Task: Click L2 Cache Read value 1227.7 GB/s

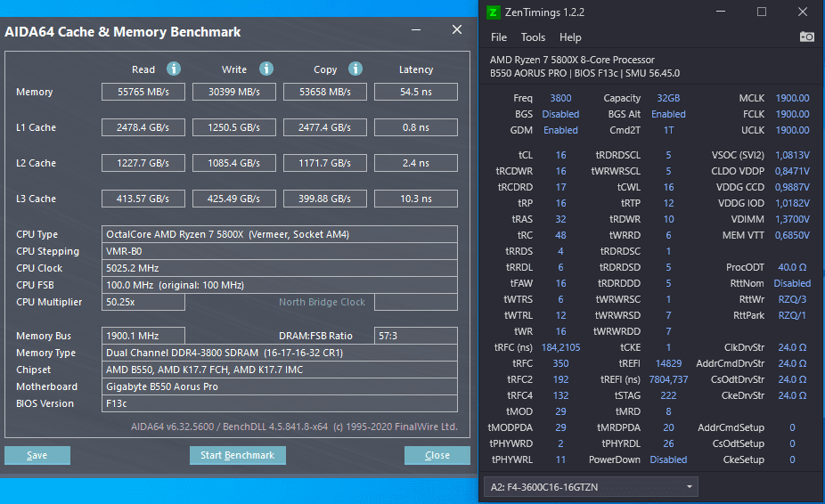Action: click(x=143, y=163)
